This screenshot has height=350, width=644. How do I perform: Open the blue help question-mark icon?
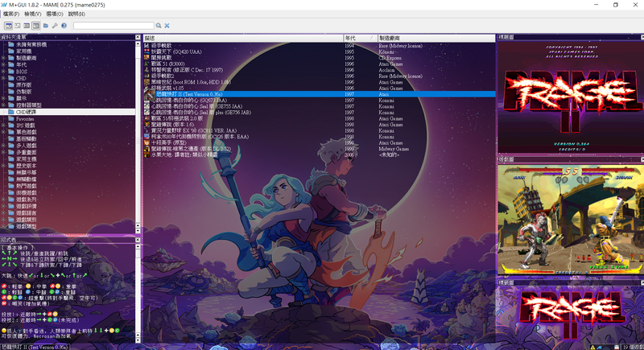(64, 26)
